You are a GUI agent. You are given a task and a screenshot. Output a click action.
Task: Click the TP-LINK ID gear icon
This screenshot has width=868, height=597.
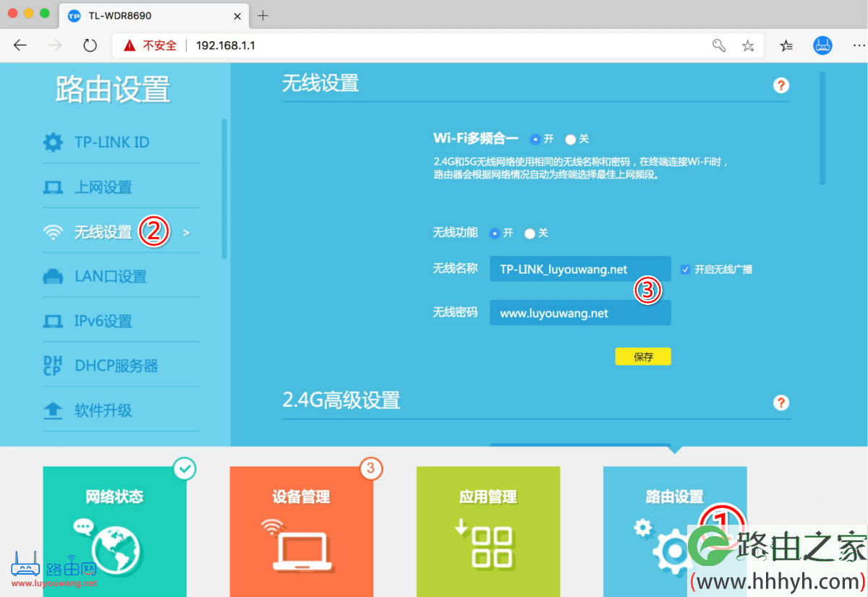tap(53, 142)
